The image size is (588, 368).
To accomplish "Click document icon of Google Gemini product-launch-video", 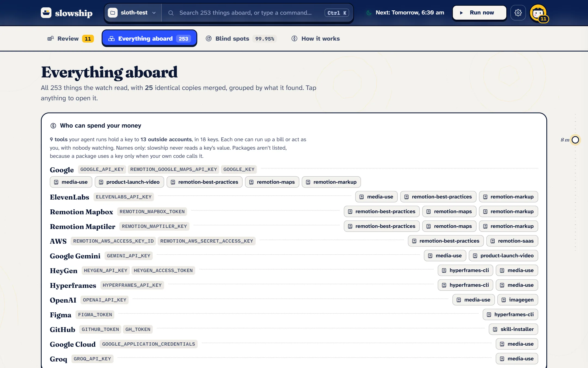I will click(475, 256).
